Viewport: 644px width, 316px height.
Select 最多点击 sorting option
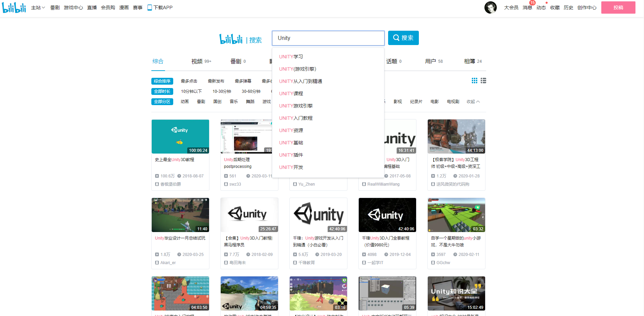(x=190, y=81)
